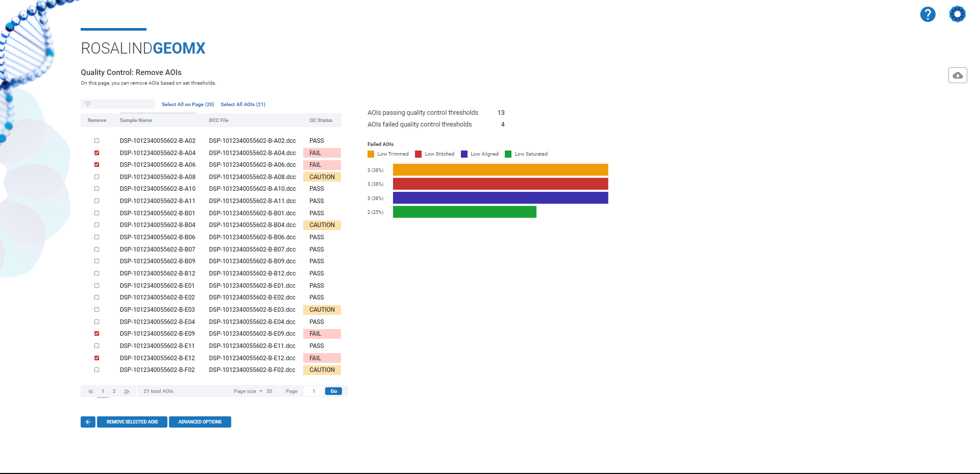The height and width of the screenshot is (474, 980).
Task: Click the red Low Stitched legend swatch
Action: [419, 154]
